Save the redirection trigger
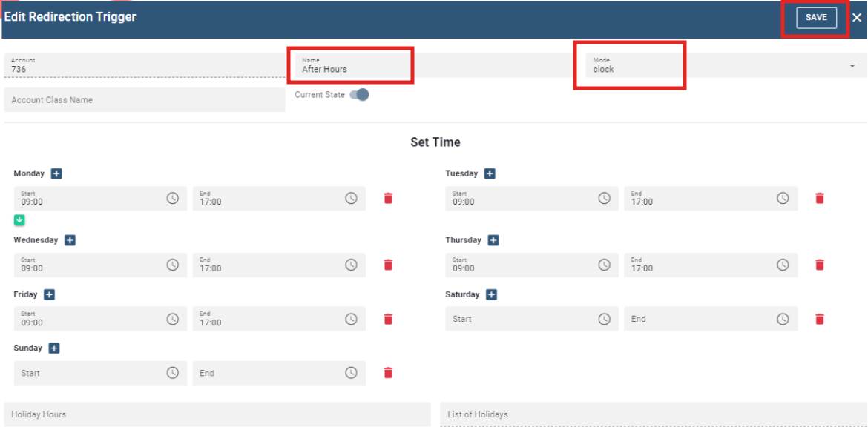868x433 pixels. click(816, 18)
